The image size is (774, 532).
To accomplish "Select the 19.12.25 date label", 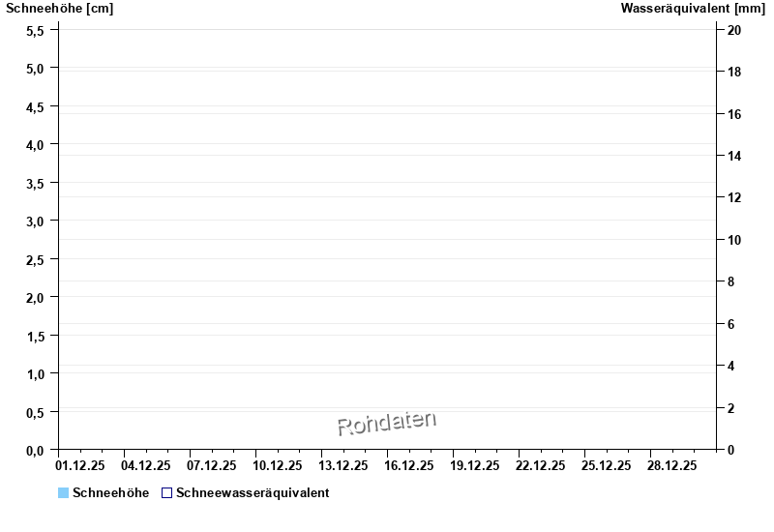I will tap(475, 465).
